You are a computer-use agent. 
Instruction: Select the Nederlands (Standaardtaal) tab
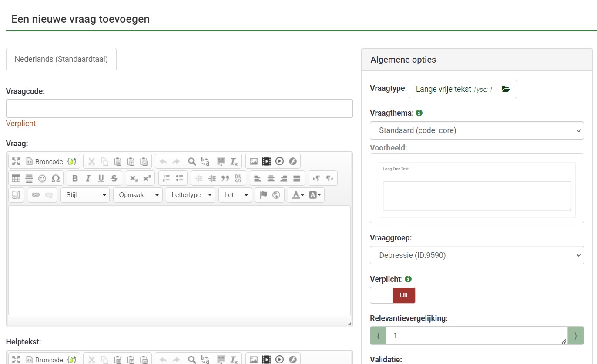click(61, 59)
